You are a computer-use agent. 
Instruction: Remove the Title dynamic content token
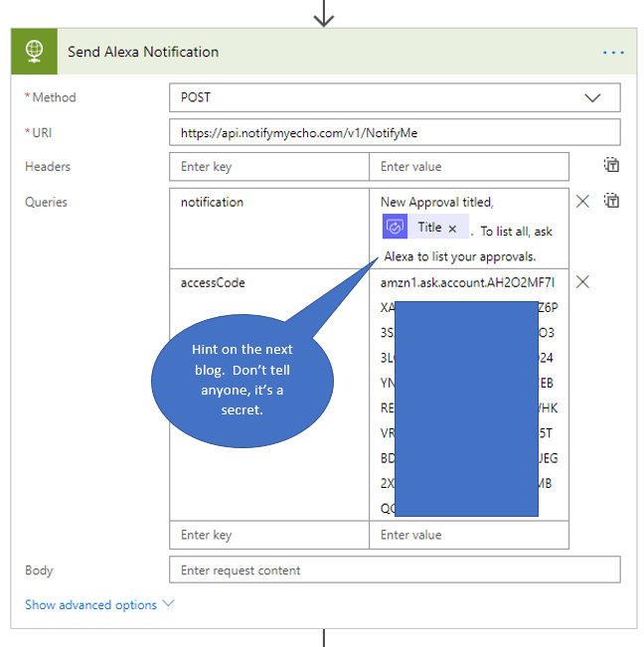(x=452, y=229)
